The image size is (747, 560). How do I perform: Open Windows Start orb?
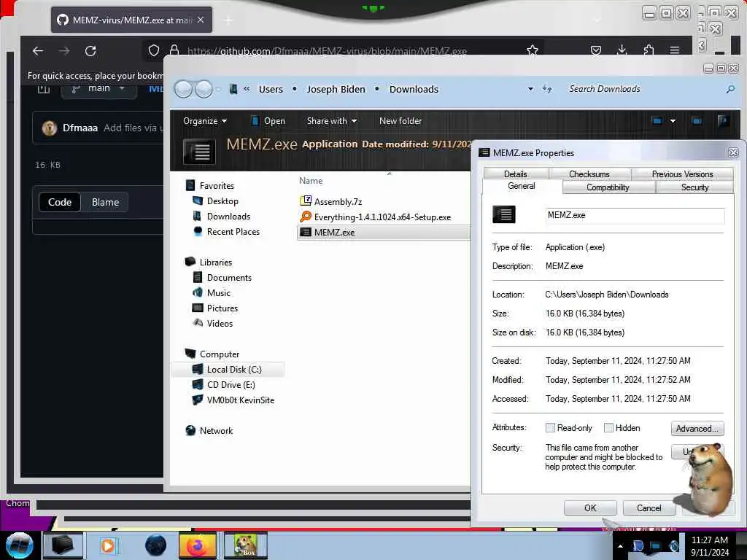19,545
